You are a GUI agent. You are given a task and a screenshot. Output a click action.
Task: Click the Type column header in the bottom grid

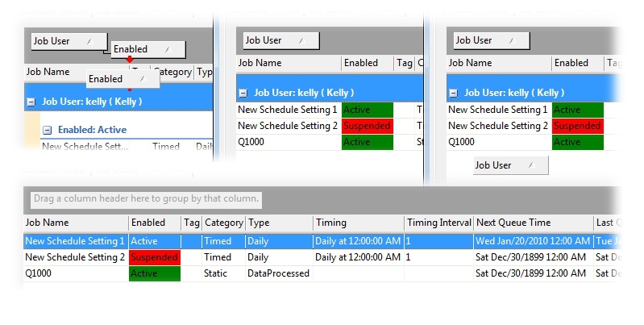tap(278, 223)
